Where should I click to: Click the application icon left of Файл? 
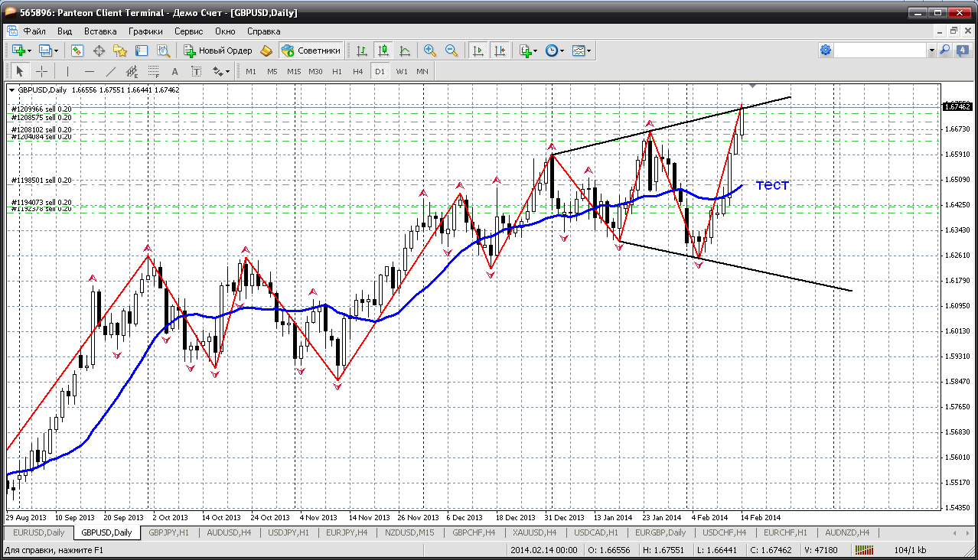click(x=12, y=31)
